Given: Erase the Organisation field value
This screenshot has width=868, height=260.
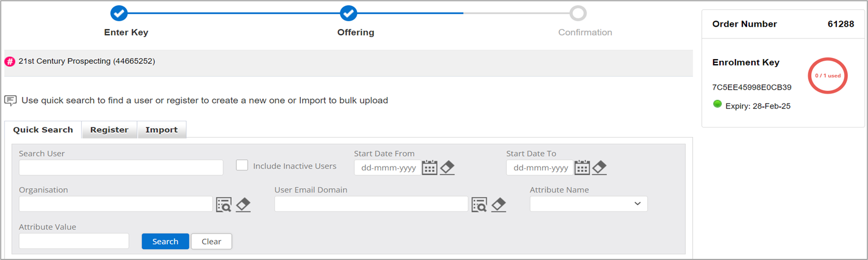Looking at the screenshot, I should click(243, 204).
